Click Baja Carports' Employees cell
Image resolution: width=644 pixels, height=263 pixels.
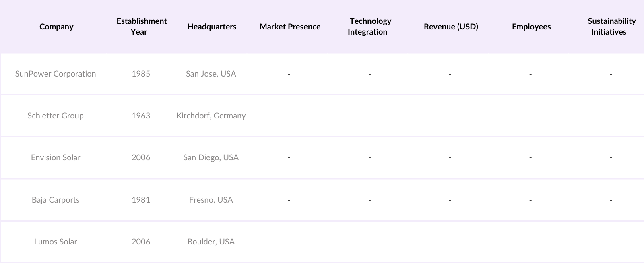[x=530, y=200]
